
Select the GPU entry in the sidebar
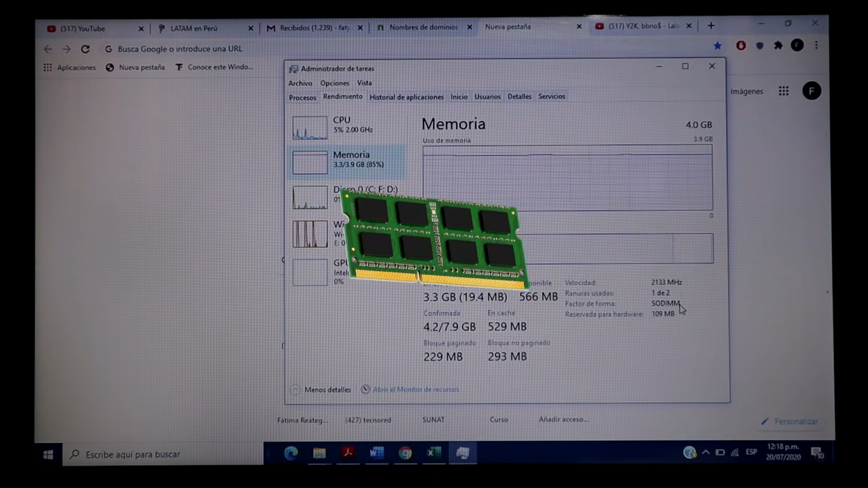tap(310, 272)
